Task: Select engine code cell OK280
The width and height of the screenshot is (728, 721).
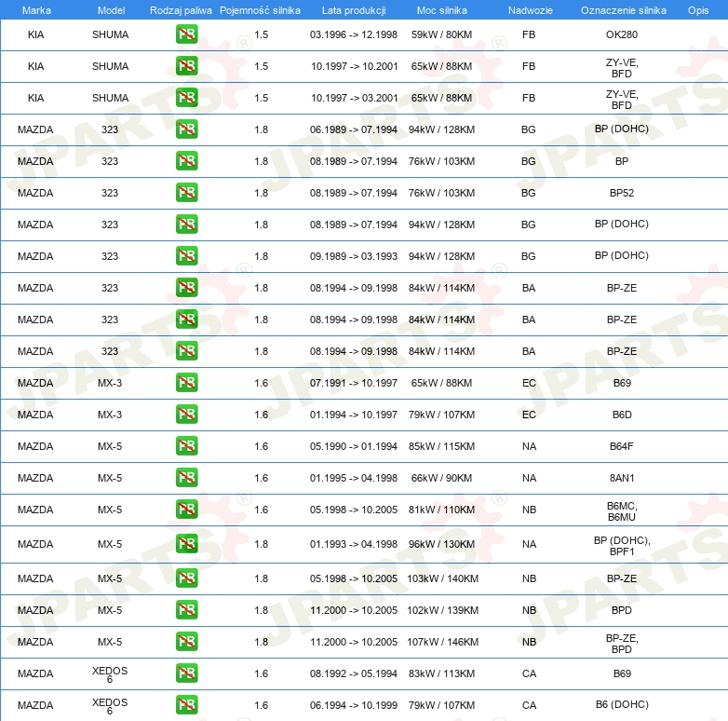Action: click(622, 34)
